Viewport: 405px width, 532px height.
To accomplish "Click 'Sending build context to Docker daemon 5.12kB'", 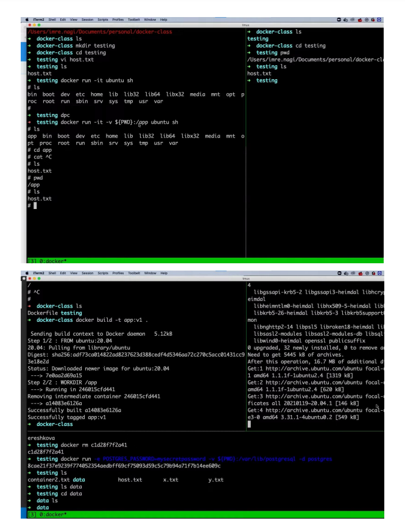I will coord(101,334).
